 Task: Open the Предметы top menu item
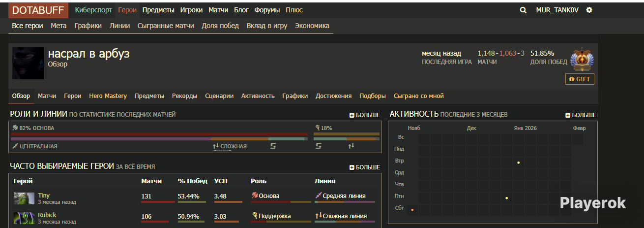tap(158, 10)
